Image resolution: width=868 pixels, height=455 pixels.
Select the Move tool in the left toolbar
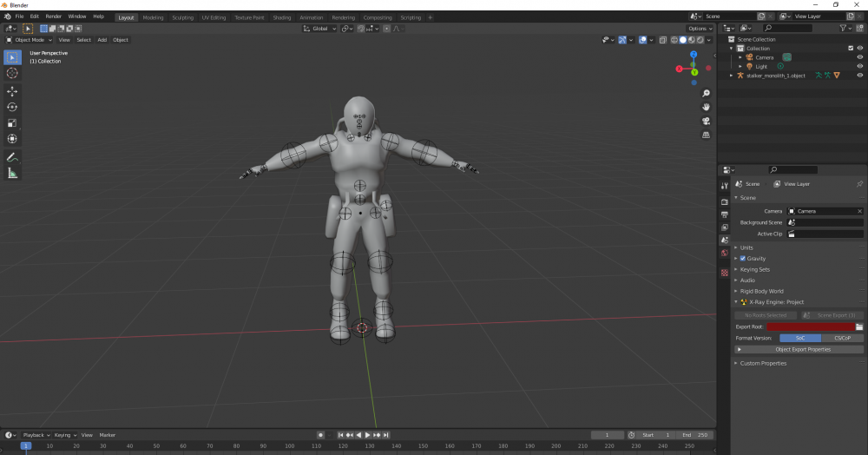pyautogui.click(x=12, y=91)
